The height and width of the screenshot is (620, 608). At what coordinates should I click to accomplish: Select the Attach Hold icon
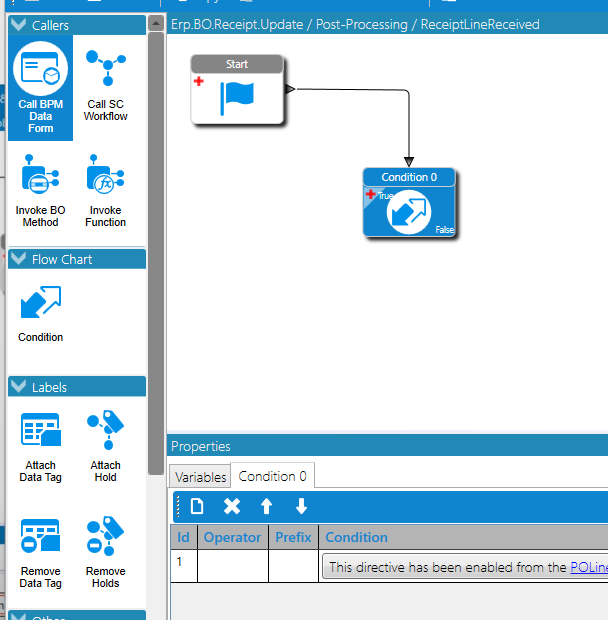pyautogui.click(x=106, y=447)
